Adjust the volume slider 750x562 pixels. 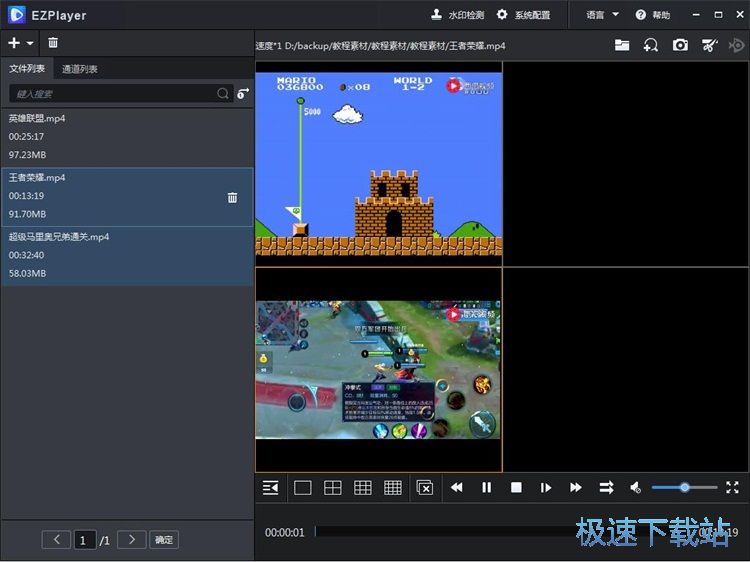point(684,488)
